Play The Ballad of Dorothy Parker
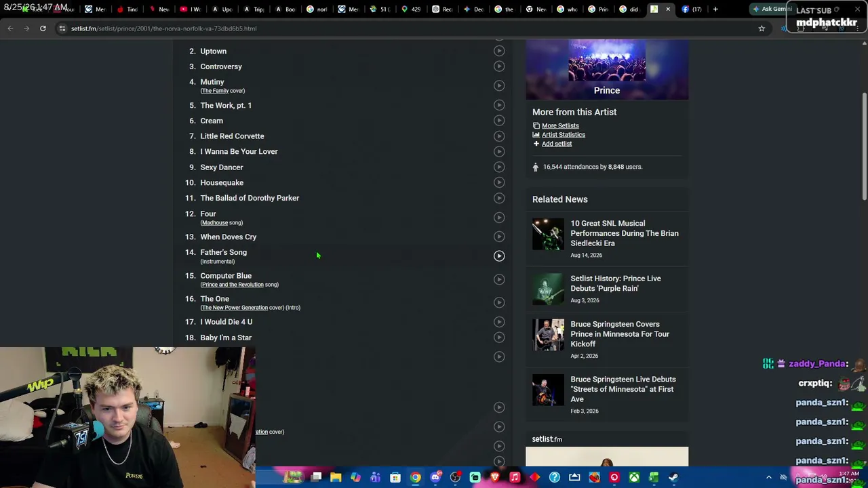This screenshot has width=868, height=488. [x=499, y=198]
